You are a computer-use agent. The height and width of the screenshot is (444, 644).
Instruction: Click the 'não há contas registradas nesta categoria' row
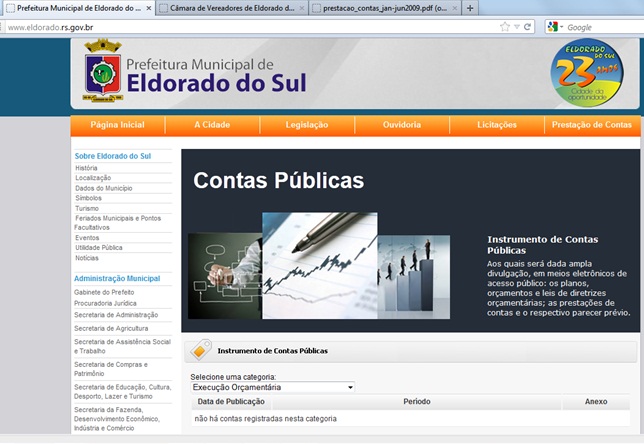tap(410, 419)
